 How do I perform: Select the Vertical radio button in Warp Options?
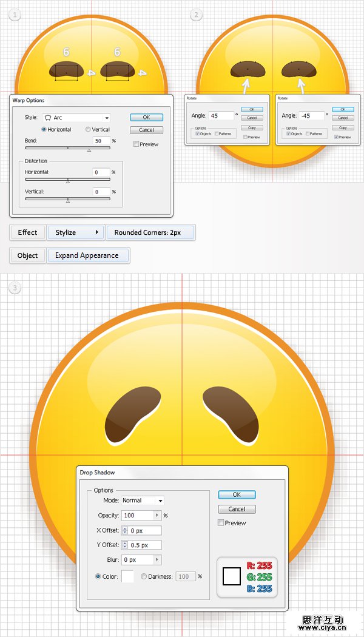[x=89, y=130]
